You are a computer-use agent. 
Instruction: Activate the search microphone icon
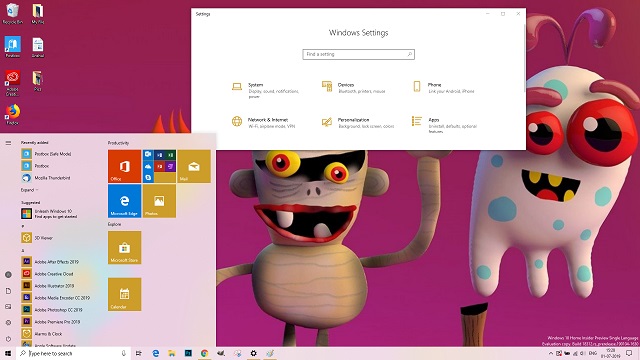pos(124,353)
